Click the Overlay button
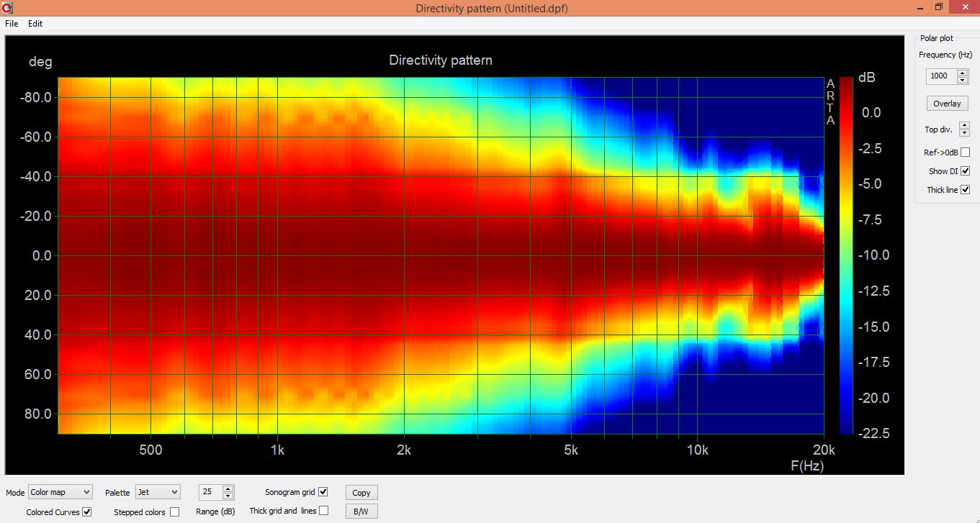This screenshot has width=980, height=523. coord(947,103)
